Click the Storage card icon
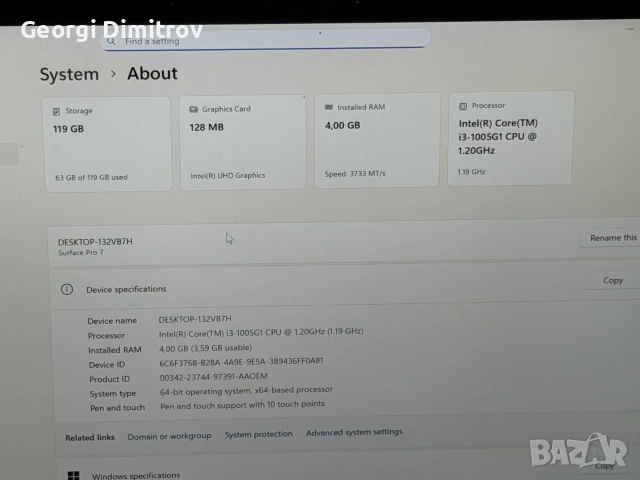 [56, 111]
